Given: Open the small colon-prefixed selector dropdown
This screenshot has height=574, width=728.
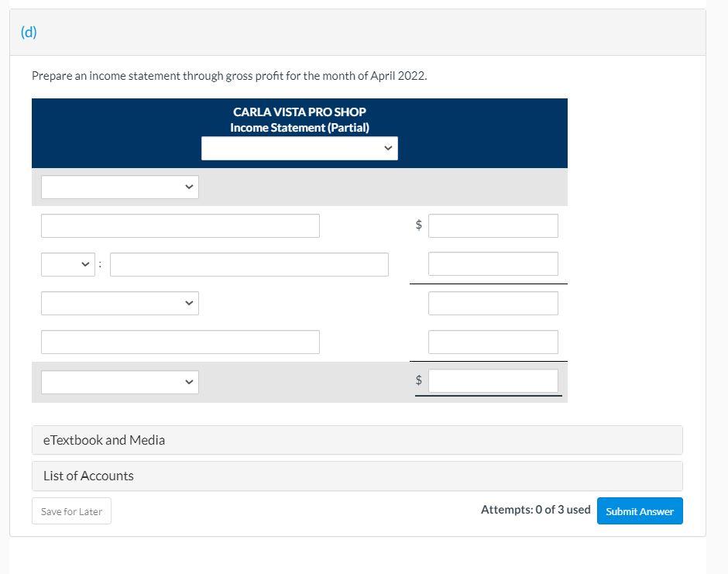Looking at the screenshot, I should (66, 264).
